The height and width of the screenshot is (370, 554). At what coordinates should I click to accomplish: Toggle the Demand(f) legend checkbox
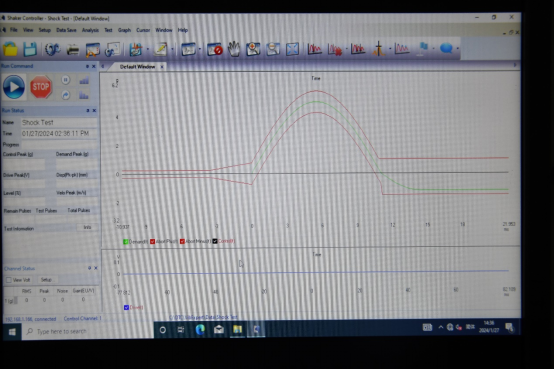[x=125, y=242]
